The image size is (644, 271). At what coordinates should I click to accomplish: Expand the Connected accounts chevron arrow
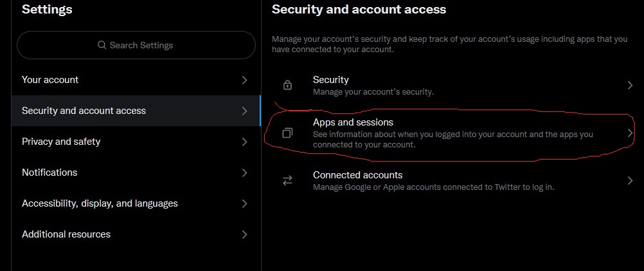pos(630,180)
